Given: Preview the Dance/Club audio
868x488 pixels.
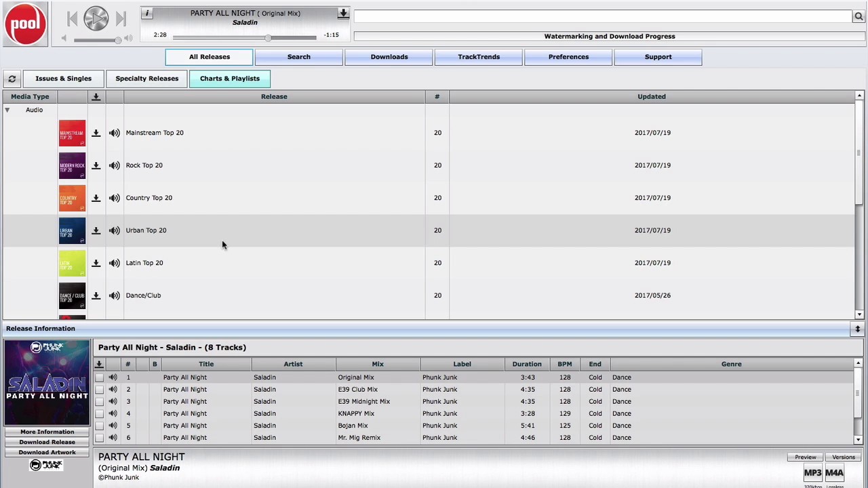Looking at the screenshot, I should point(114,296).
